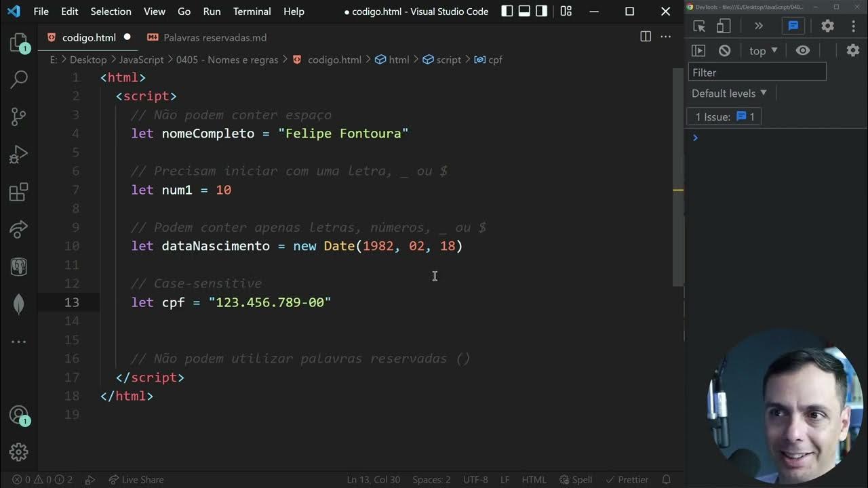Open the PostgreSQL elephant view
Image resolution: width=868 pixels, height=488 pixels.
(x=19, y=266)
